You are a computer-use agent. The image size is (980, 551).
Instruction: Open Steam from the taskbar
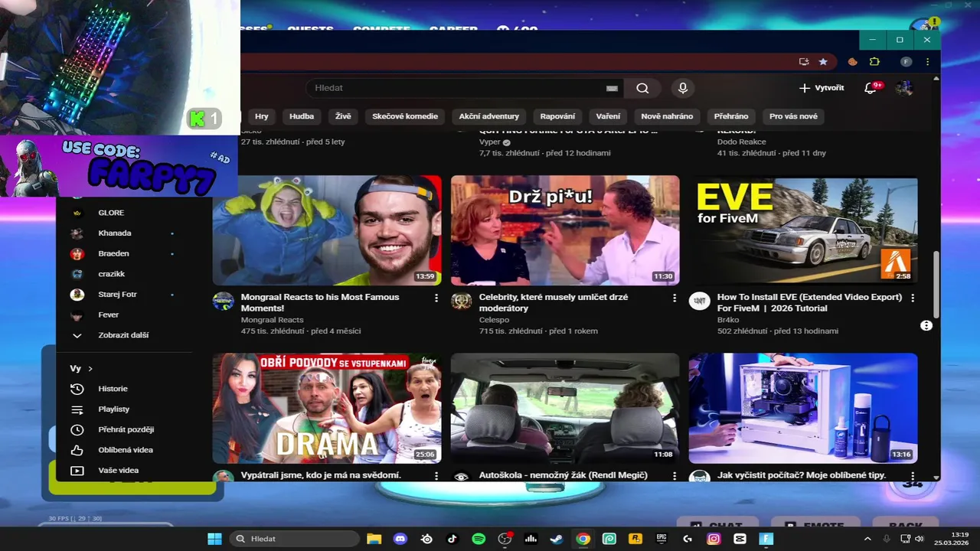coord(557,539)
